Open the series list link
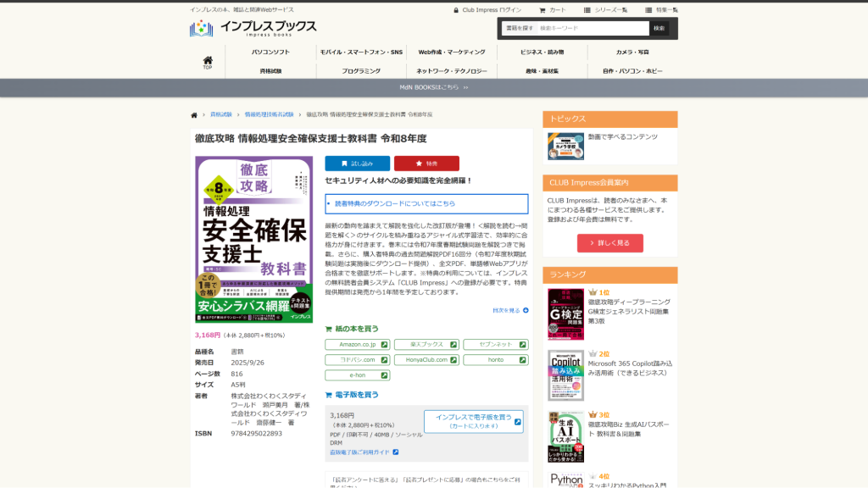Screen dimensions: 868x488 (605, 10)
